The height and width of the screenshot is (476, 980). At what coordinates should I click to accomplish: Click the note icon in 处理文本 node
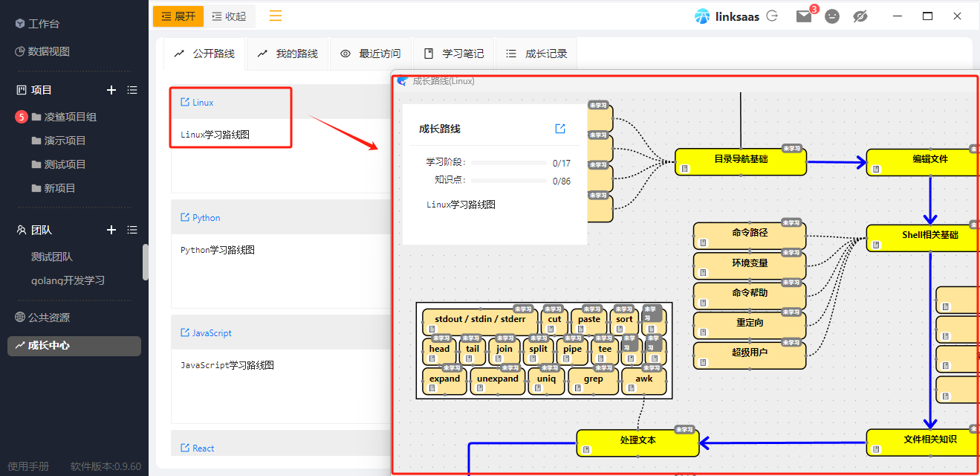tap(586, 449)
